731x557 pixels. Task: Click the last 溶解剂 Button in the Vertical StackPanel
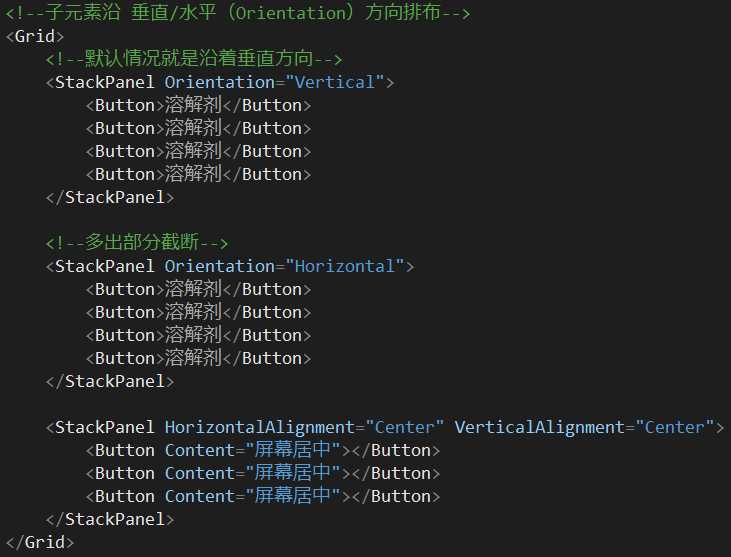pos(198,175)
